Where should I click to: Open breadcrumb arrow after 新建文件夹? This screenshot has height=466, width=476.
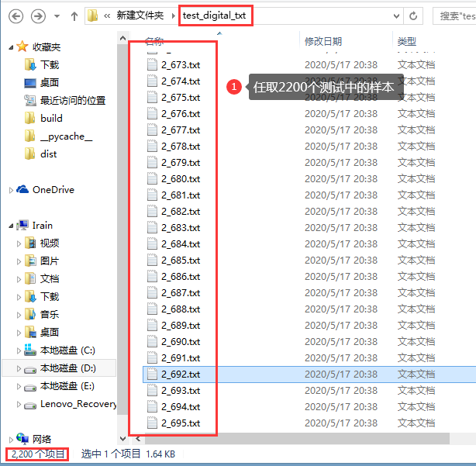pyautogui.click(x=173, y=16)
